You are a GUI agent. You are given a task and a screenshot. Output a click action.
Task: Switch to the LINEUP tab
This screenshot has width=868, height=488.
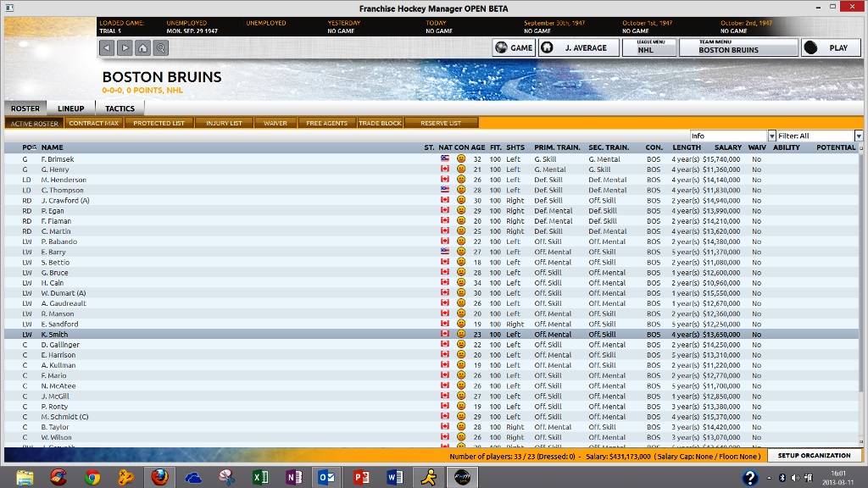(71, 108)
